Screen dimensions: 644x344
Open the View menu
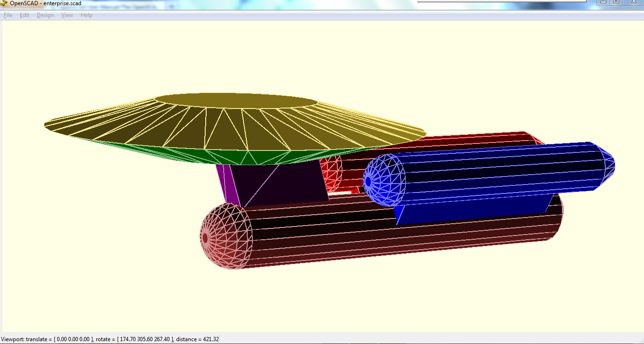click(x=67, y=15)
